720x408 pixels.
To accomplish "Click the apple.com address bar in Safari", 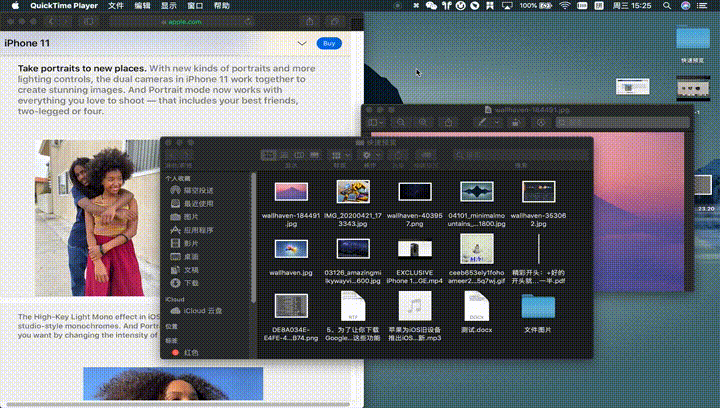I will point(183,22).
